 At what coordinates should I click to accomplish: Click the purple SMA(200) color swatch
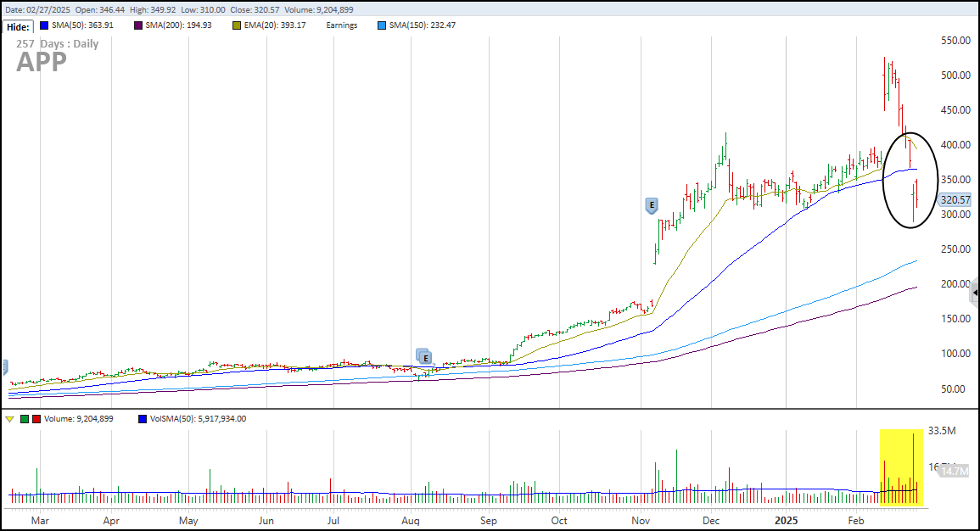[x=138, y=25]
